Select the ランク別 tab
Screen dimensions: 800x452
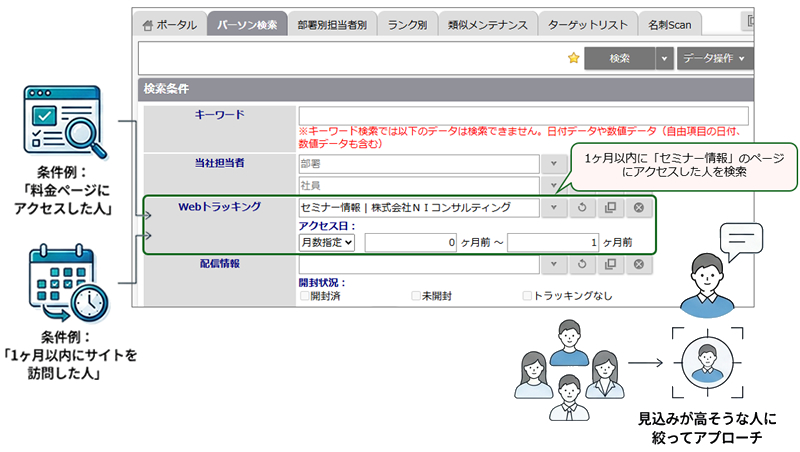tap(407, 24)
